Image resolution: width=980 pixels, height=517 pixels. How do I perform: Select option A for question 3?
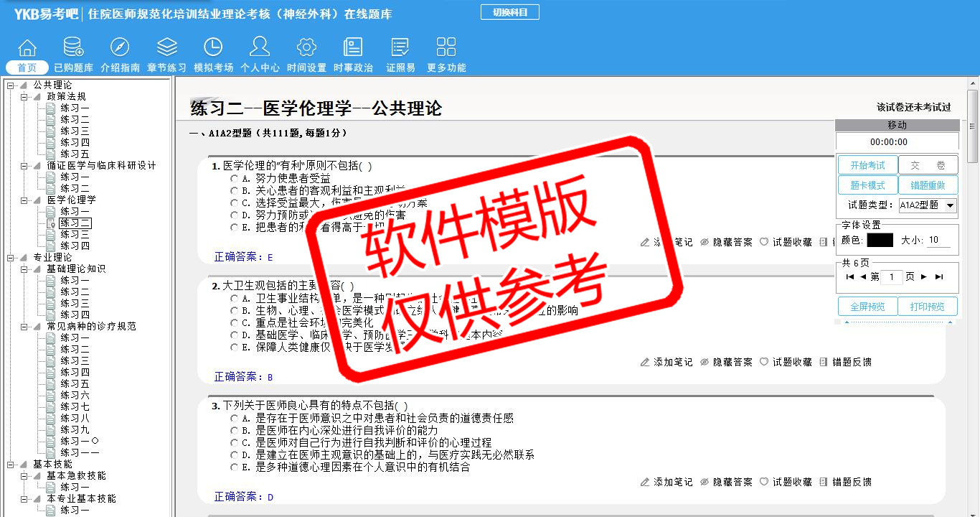(235, 418)
